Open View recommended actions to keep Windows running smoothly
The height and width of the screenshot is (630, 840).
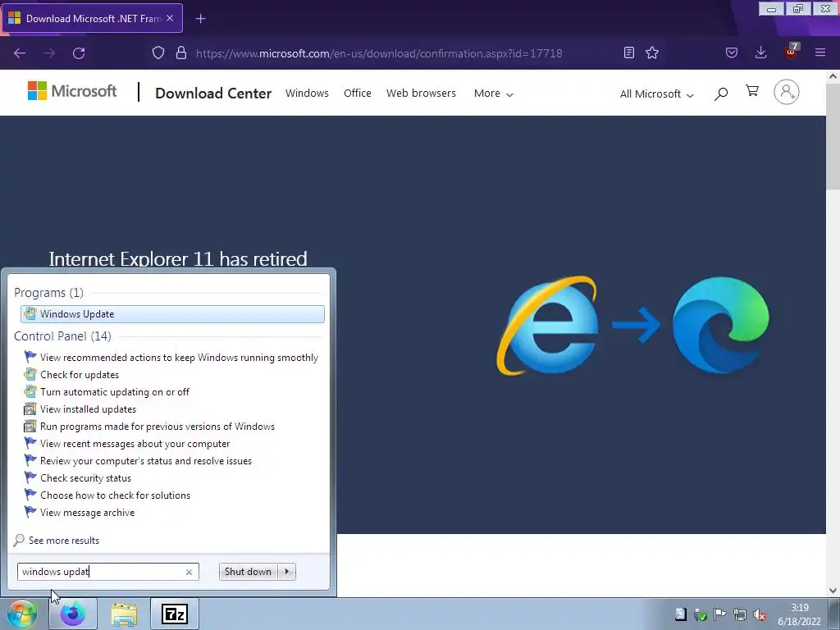click(171, 358)
